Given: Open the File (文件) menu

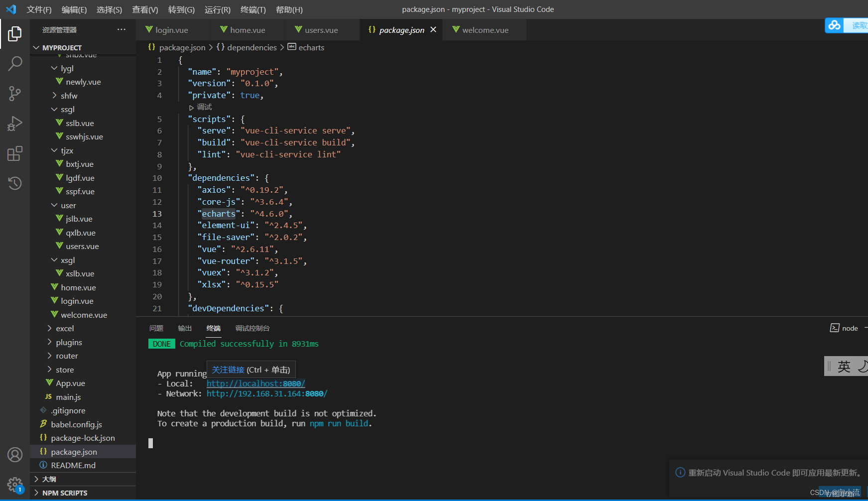Looking at the screenshot, I should 39,9.
